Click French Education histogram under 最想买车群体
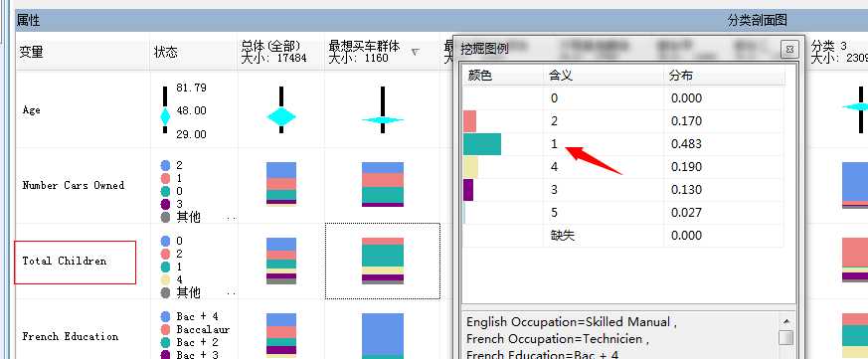 coord(383,336)
